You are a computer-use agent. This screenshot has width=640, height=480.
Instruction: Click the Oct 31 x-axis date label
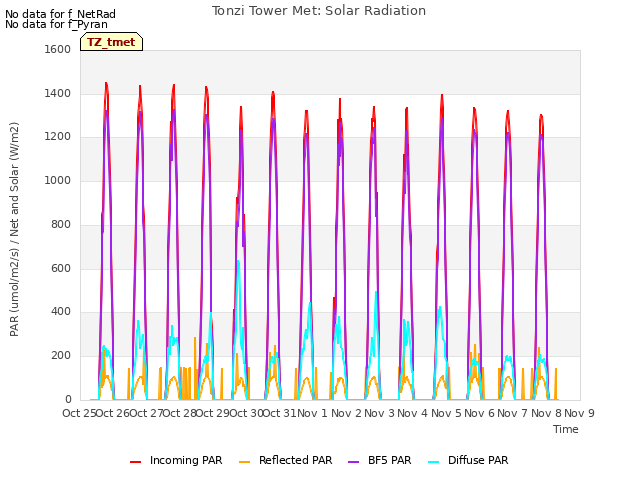[280, 413]
